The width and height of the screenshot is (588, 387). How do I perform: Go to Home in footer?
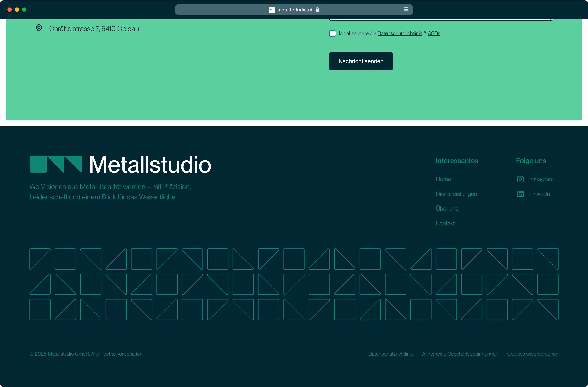(x=443, y=179)
